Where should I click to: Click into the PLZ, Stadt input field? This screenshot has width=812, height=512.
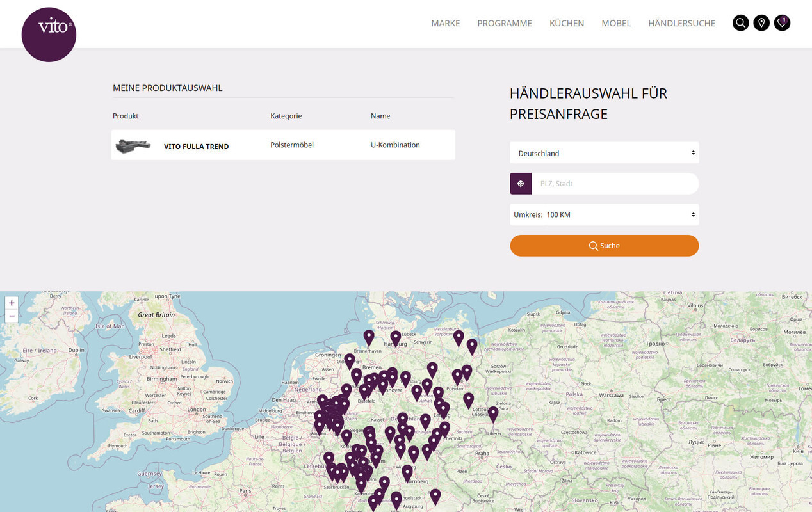pos(615,183)
